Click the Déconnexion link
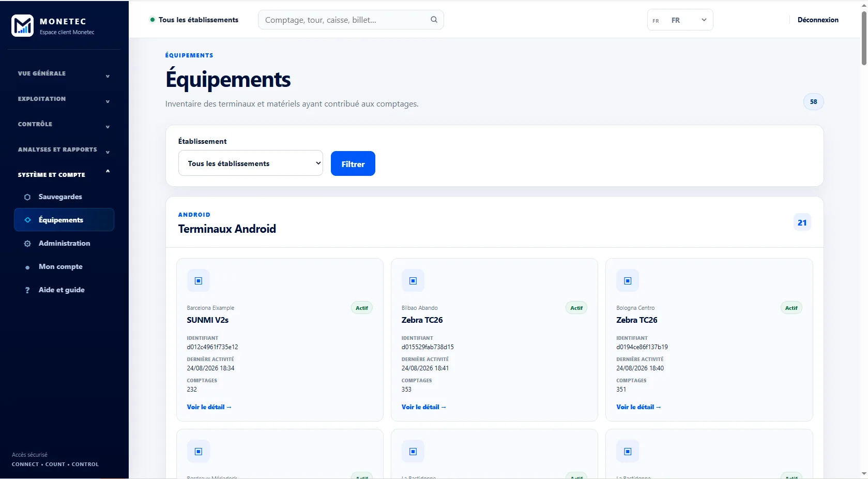The image size is (868, 479). click(x=818, y=20)
